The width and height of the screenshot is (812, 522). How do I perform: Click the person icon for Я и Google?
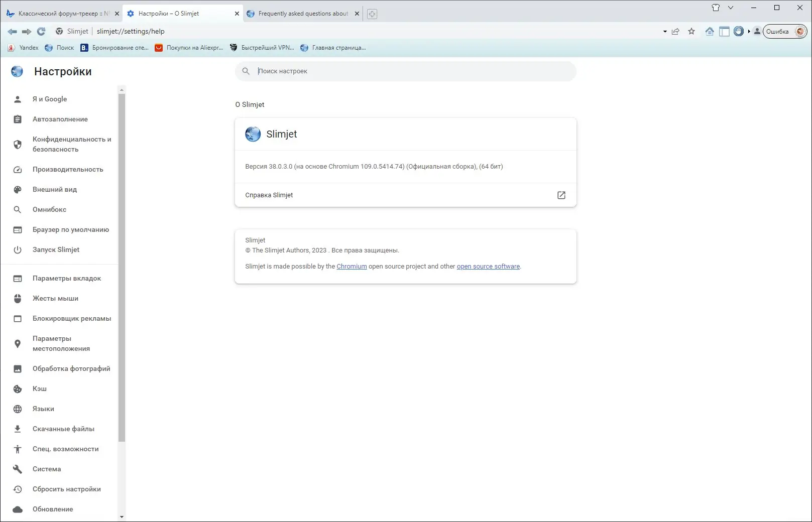(18, 99)
